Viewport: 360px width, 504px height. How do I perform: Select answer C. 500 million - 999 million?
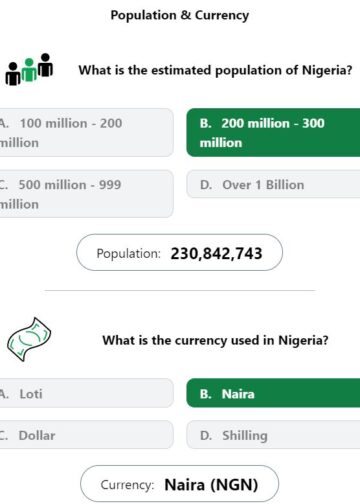(86, 194)
